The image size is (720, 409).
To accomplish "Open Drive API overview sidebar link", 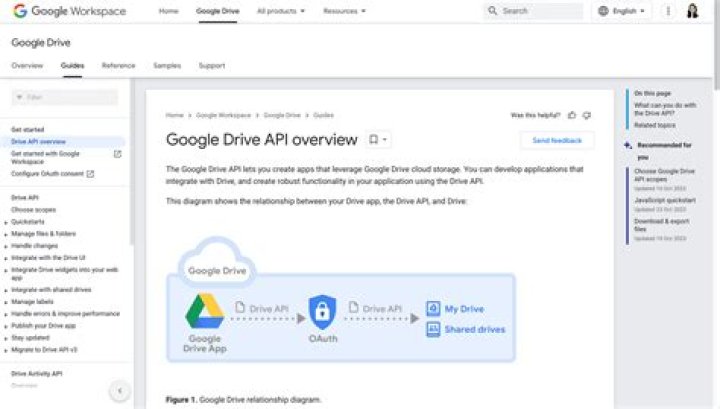I will [x=39, y=142].
